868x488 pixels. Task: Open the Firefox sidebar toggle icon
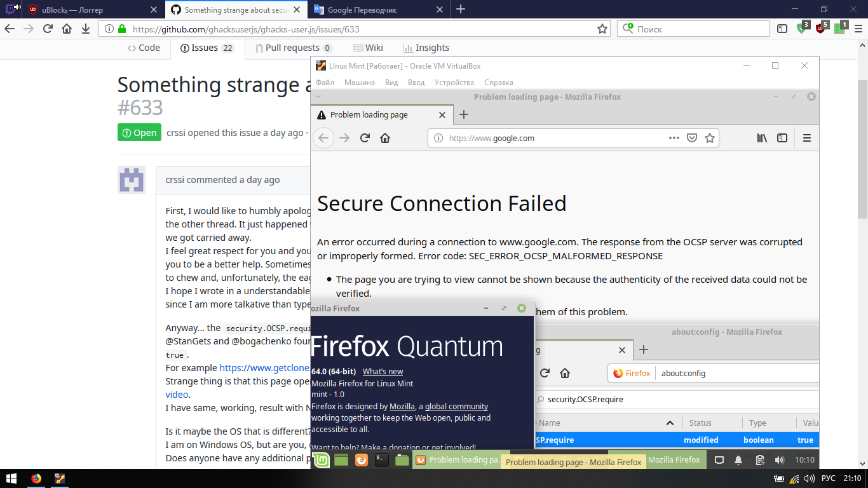(782, 138)
